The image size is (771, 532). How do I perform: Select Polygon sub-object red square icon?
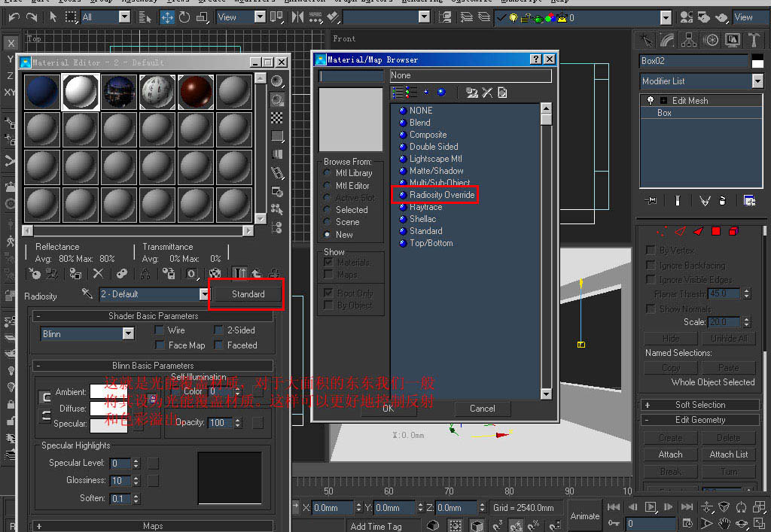click(715, 231)
